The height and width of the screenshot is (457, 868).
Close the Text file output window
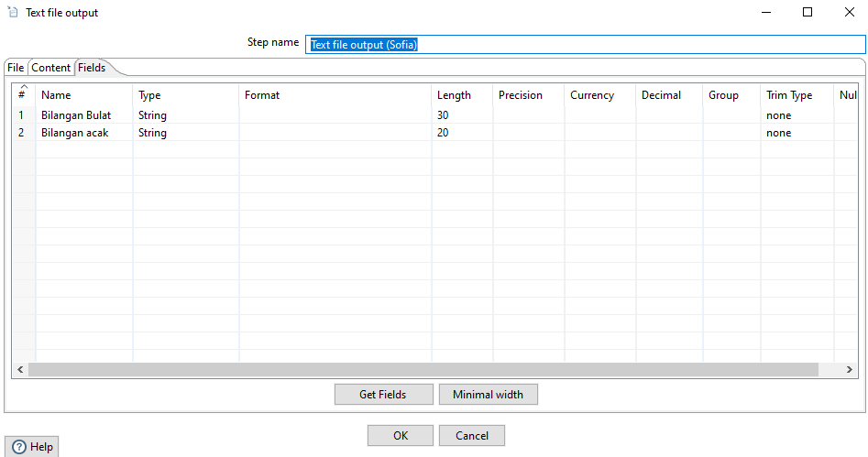(849, 12)
